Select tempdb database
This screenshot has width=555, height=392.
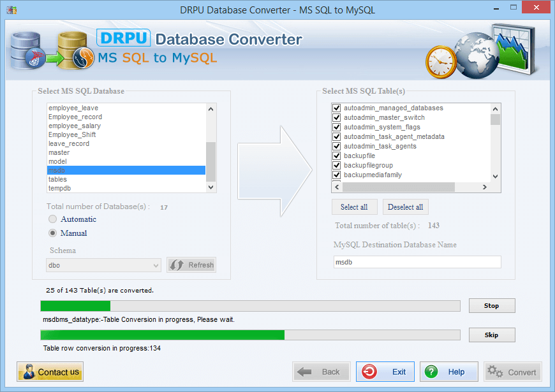coord(126,188)
